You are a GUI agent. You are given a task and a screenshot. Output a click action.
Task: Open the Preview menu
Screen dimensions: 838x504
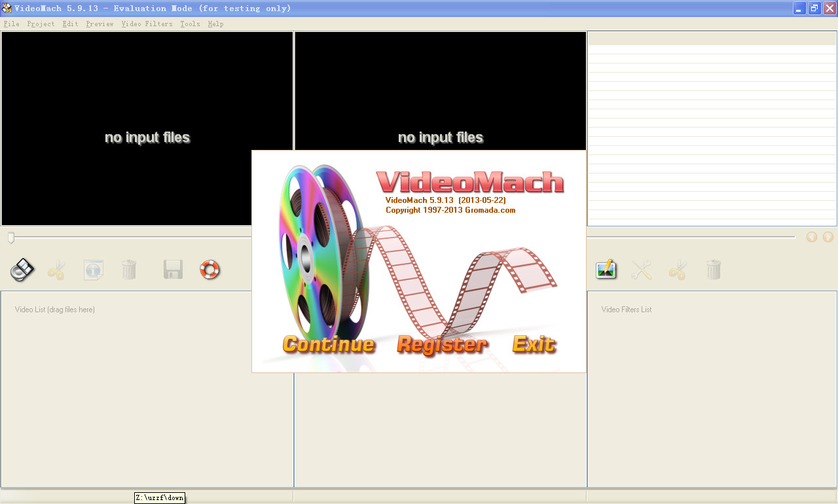100,24
